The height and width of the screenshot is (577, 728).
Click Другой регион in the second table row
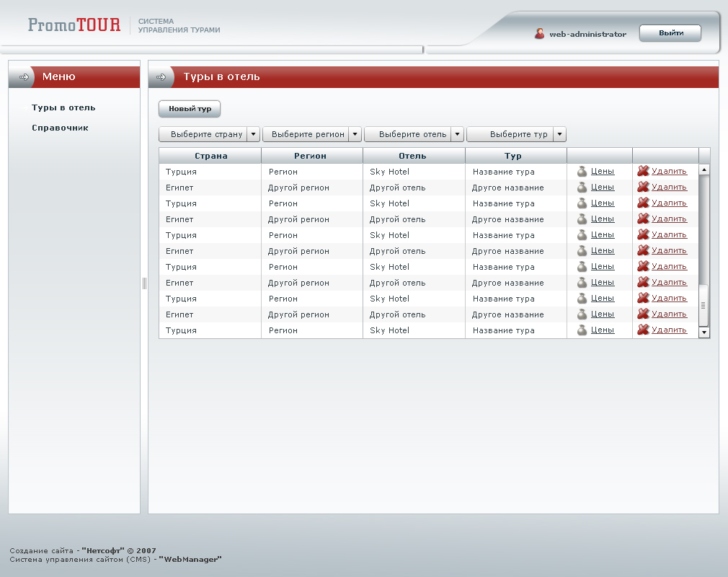[x=298, y=188]
